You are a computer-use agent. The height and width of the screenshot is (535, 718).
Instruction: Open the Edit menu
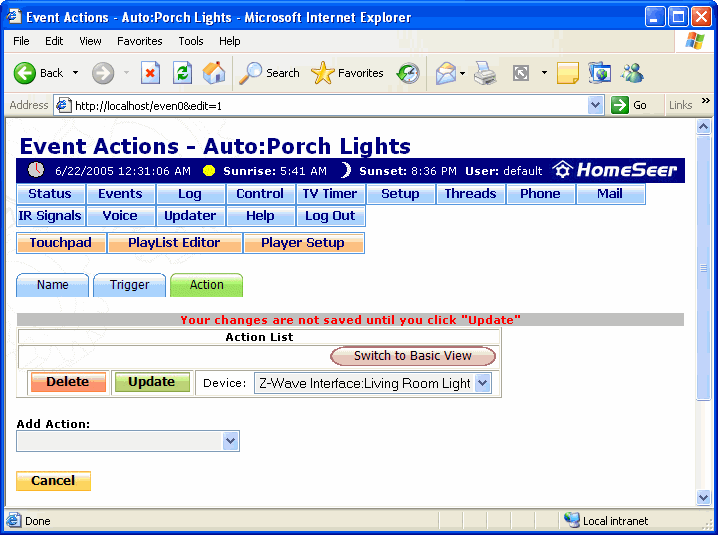54,41
